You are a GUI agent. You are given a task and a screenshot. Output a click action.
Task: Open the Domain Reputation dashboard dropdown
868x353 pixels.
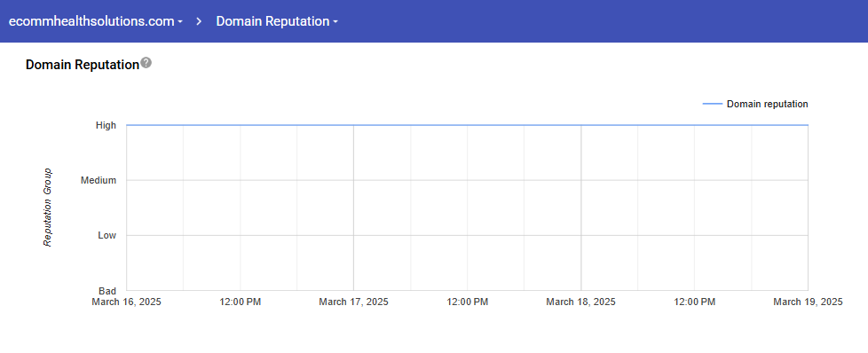[277, 21]
